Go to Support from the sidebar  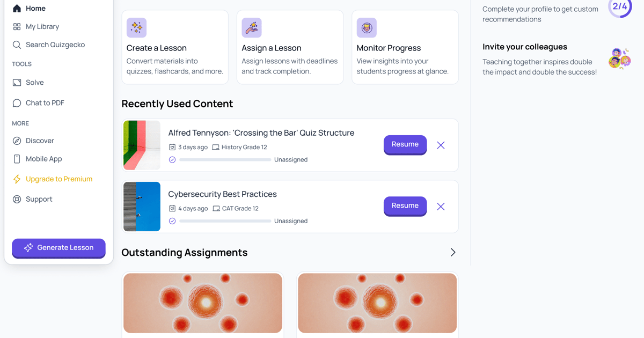[17, 199]
